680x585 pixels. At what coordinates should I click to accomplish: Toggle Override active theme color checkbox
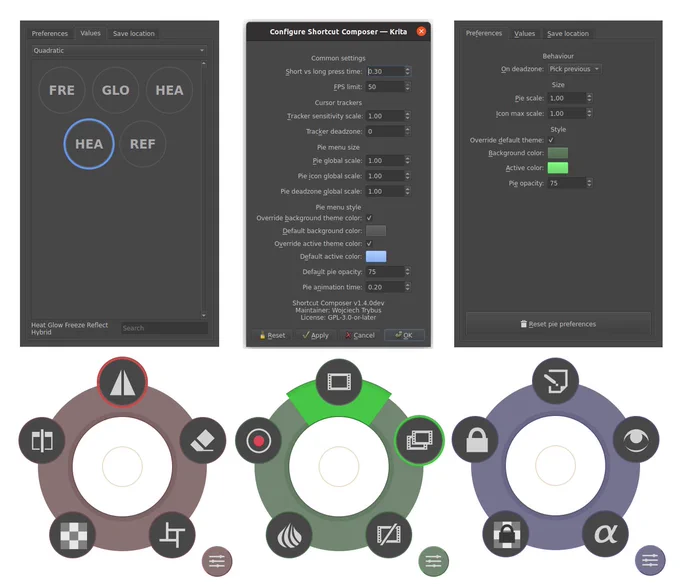(369, 243)
